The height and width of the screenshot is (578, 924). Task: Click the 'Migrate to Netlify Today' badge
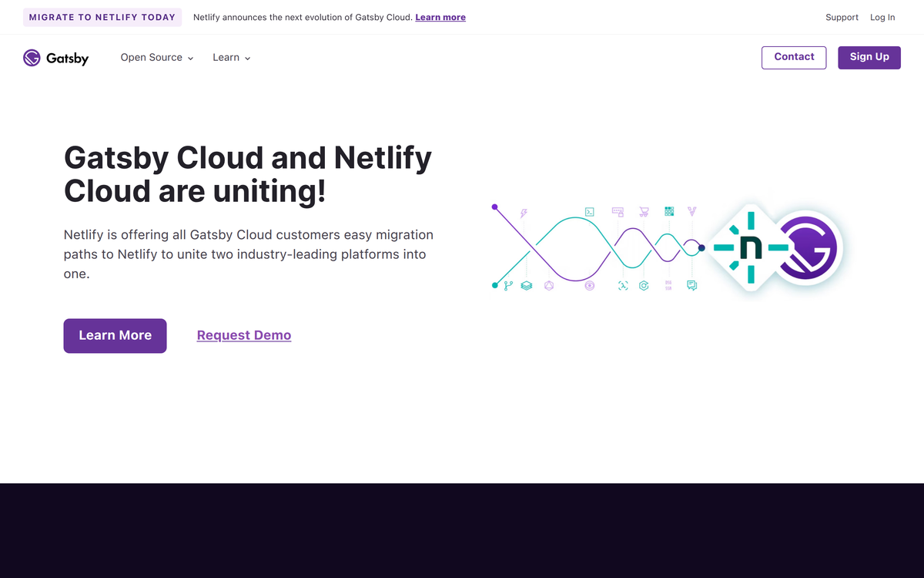[102, 17]
